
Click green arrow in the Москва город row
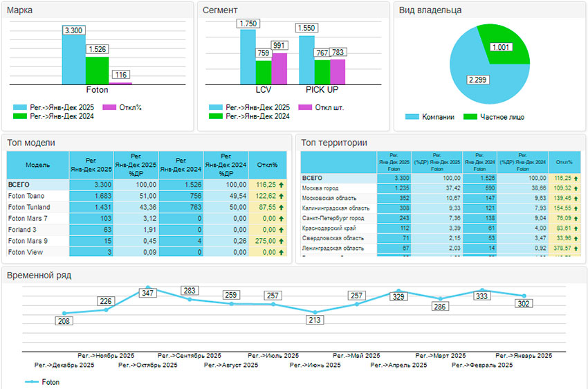[x=577, y=188]
